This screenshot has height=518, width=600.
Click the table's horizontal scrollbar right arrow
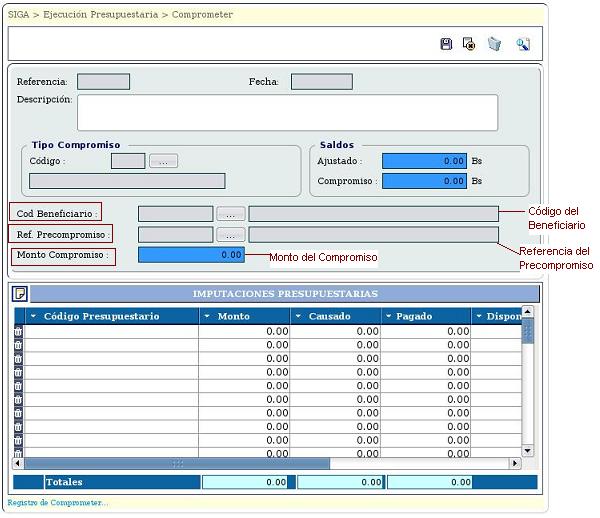click(x=515, y=464)
